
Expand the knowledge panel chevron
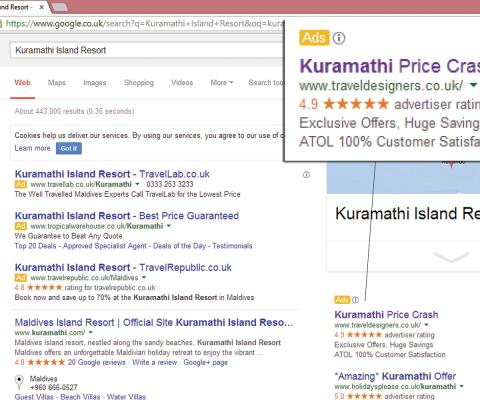pyautogui.click(x=451, y=257)
